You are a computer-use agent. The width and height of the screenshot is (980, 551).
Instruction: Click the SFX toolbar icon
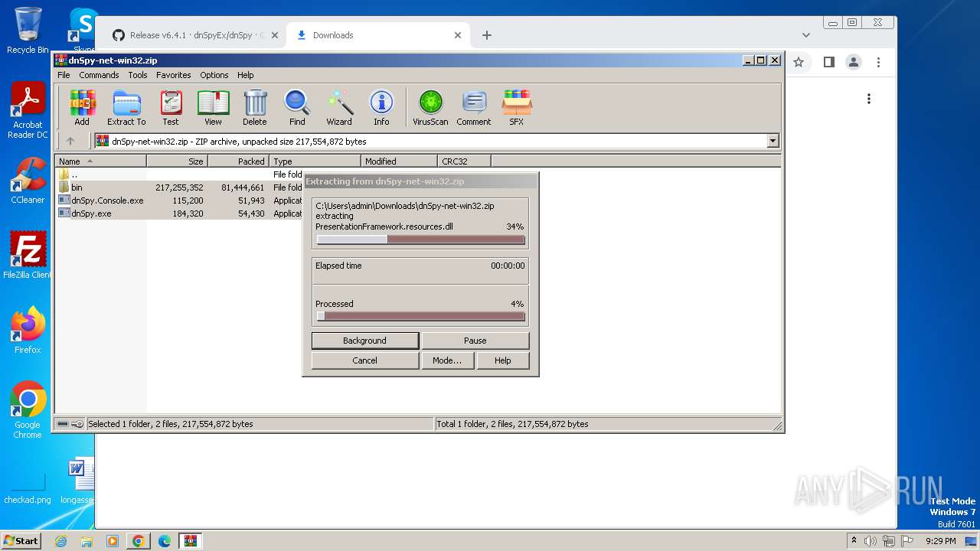(517, 107)
